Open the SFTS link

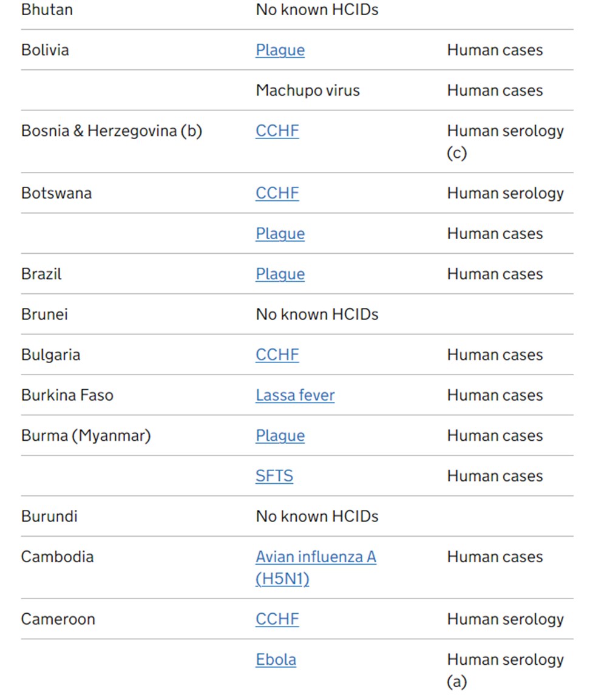(x=274, y=477)
